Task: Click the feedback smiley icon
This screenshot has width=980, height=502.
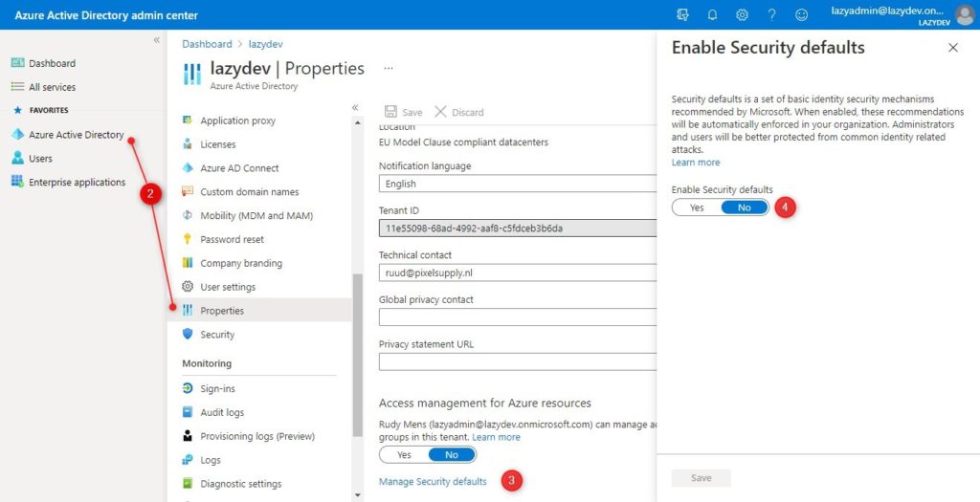Action: pyautogui.click(x=801, y=15)
